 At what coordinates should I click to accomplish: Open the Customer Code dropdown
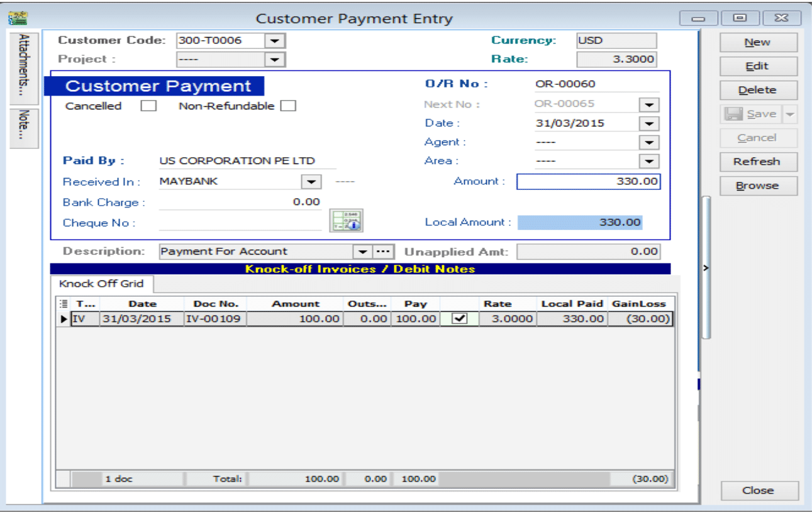click(x=274, y=41)
